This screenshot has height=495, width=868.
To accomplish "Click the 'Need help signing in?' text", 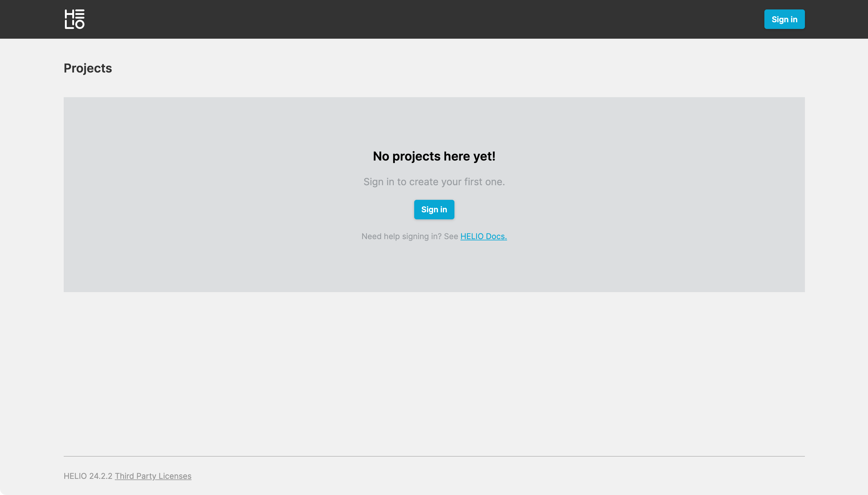I will click(x=401, y=236).
